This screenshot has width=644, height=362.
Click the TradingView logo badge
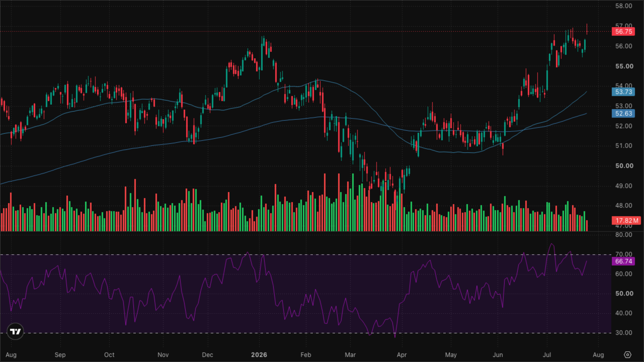point(15,331)
